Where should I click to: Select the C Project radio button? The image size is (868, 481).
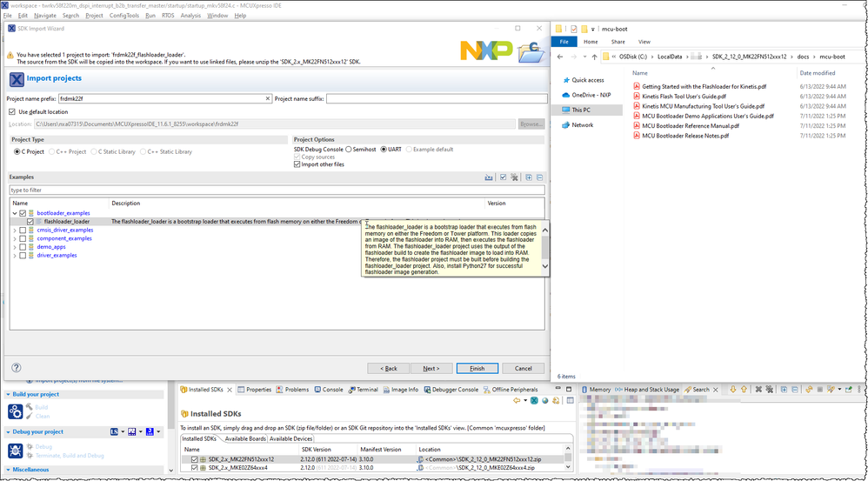tap(17, 151)
